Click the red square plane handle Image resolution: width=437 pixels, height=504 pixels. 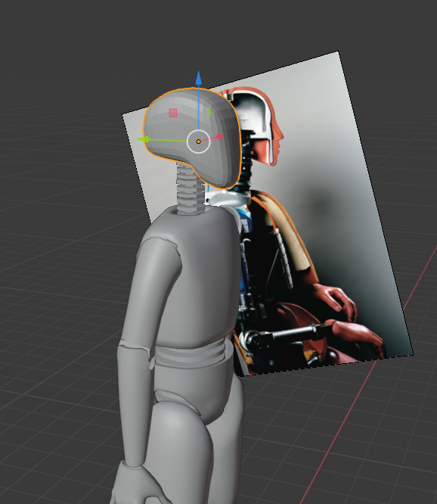[x=173, y=114]
